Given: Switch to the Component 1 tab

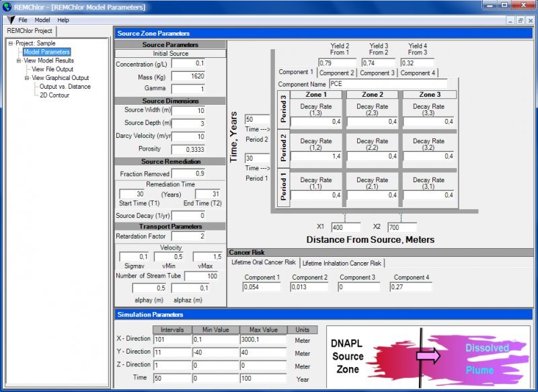Looking at the screenshot, I should 296,72.
